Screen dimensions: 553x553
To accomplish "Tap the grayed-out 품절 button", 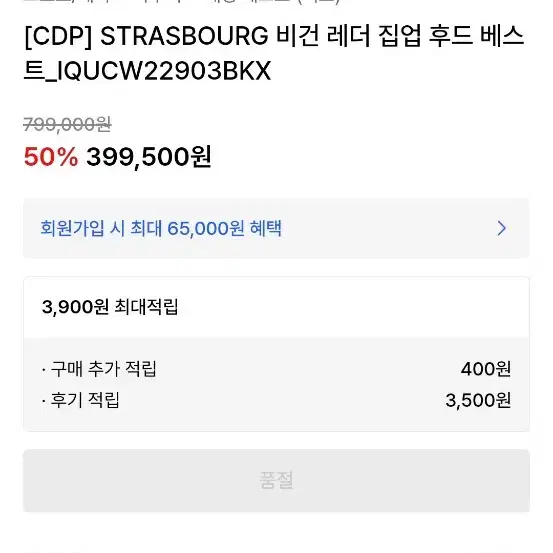I will pos(276,480).
